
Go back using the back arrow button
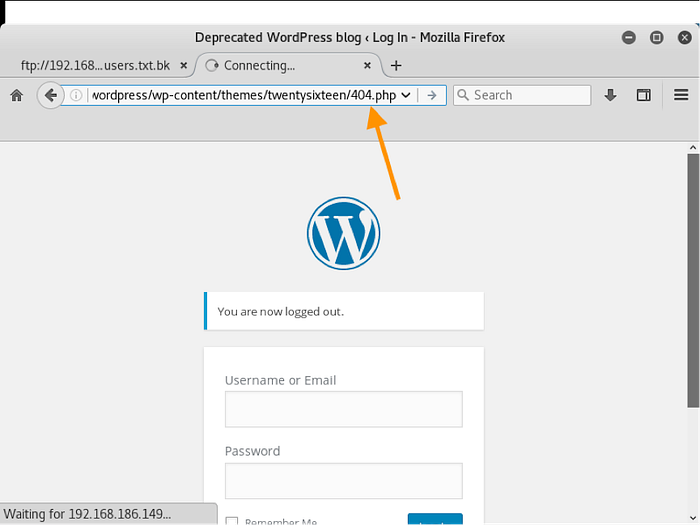point(50,95)
